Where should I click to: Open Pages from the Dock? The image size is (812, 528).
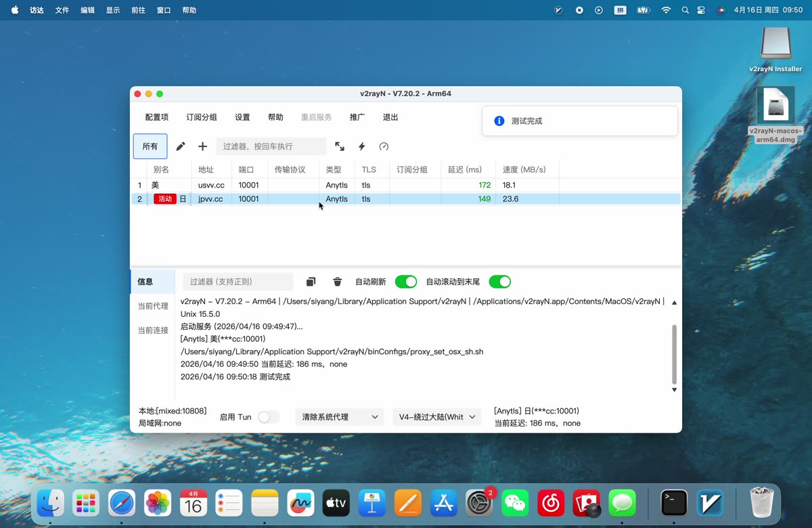[x=408, y=503]
